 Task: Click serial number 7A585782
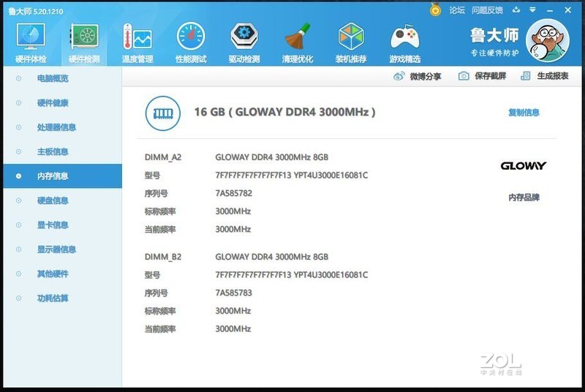(233, 193)
